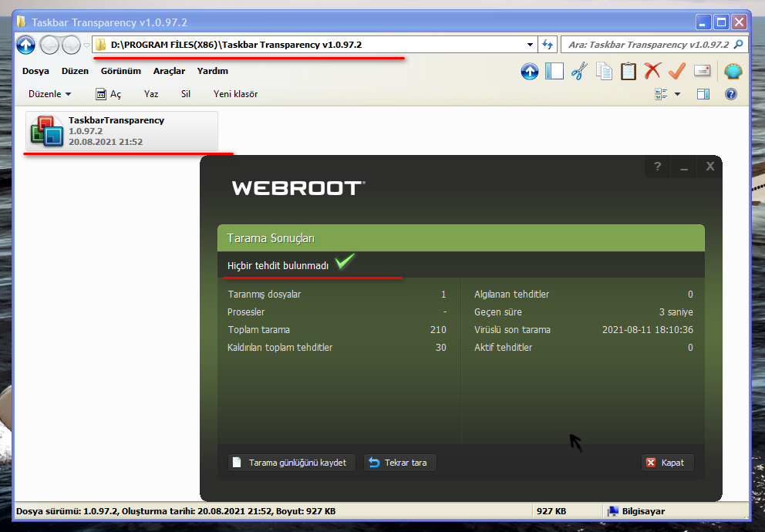Click the Algılanan tehditler row
This screenshot has width=765, height=532.
tap(584, 294)
